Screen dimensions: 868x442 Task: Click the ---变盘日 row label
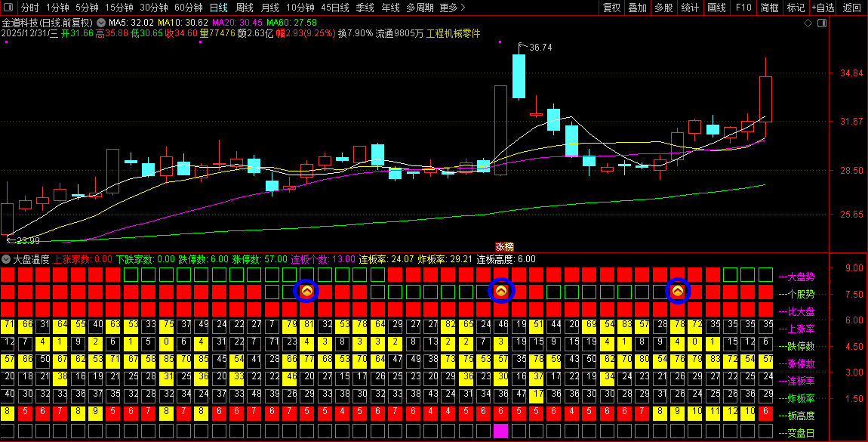tap(796, 433)
